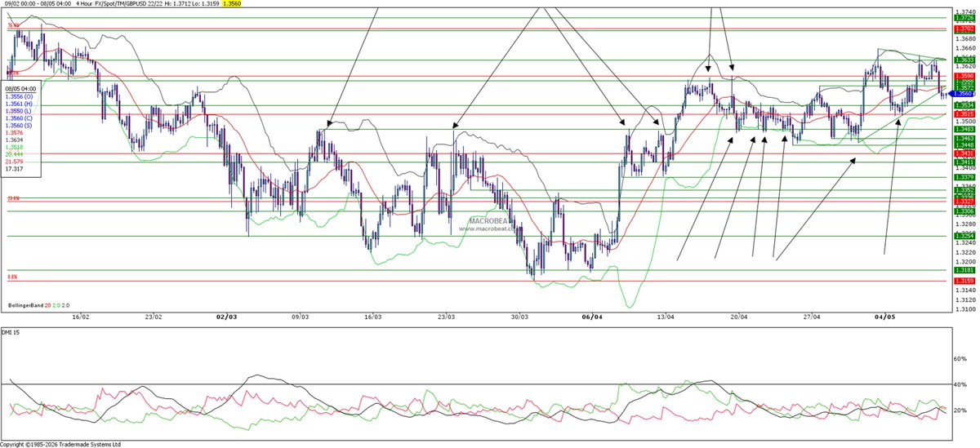Image resolution: width=980 pixels, height=448 pixels.
Task: Select the 23/03 date axis label
Action: (x=446, y=315)
